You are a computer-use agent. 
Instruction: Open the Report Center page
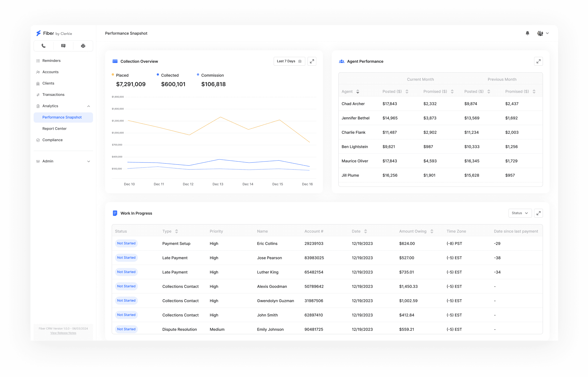[54, 129]
